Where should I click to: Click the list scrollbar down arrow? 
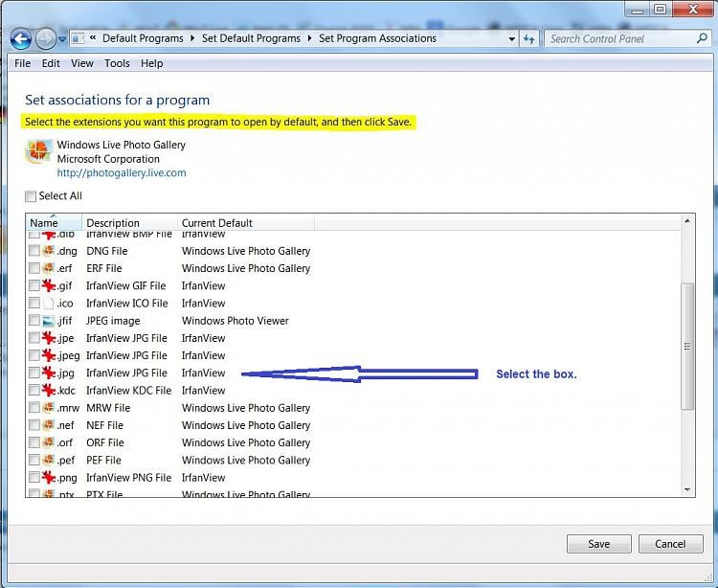[x=686, y=489]
